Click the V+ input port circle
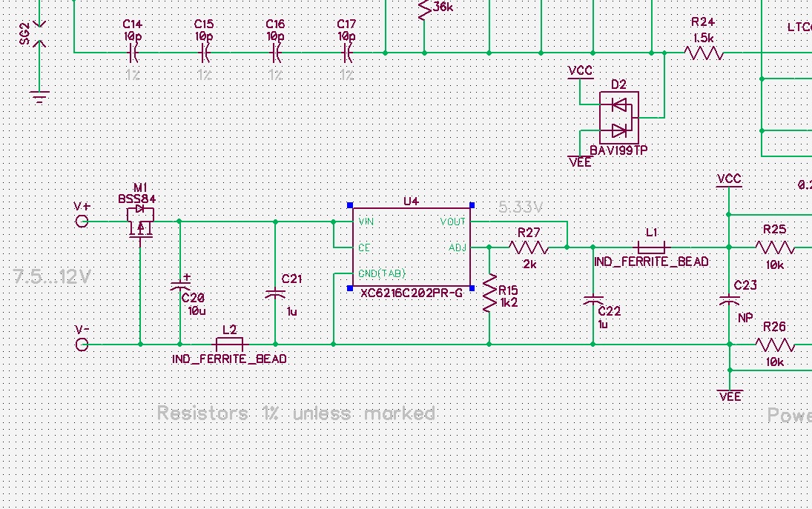 click(x=82, y=221)
